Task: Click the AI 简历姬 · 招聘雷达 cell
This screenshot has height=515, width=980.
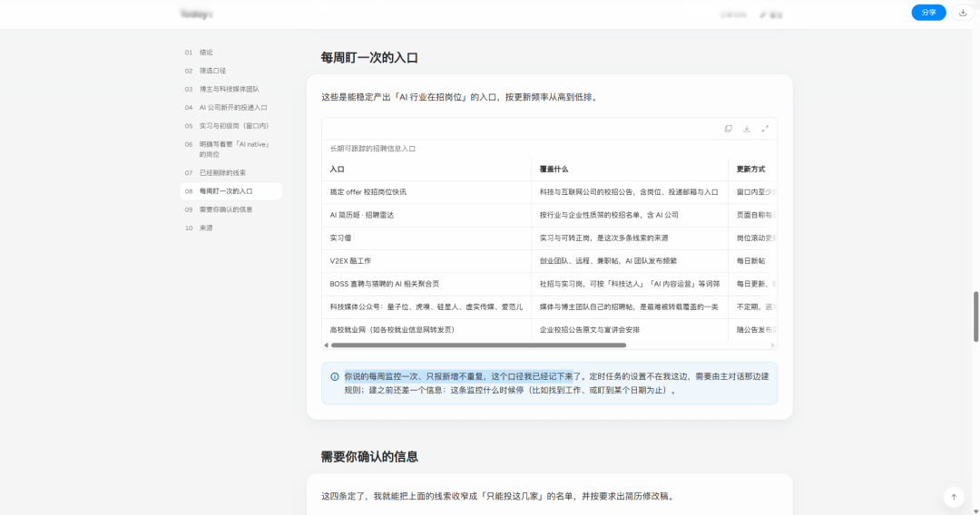Action: pos(426,215)
